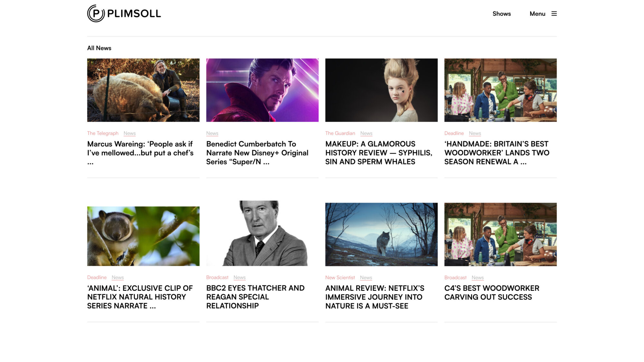Click Deadline label above Animal exclusive clip
The image size is (644, 362).
click(x=97, y=277)
